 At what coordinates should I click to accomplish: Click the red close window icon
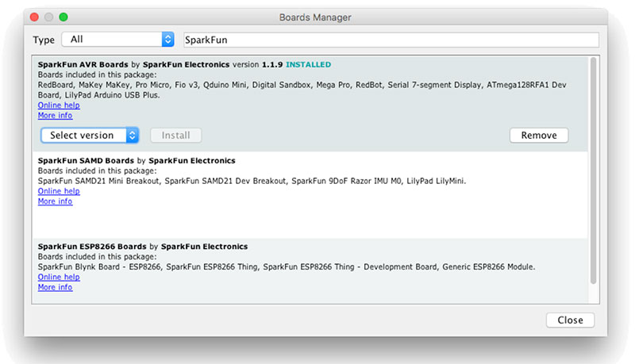(x=34, y=17)
